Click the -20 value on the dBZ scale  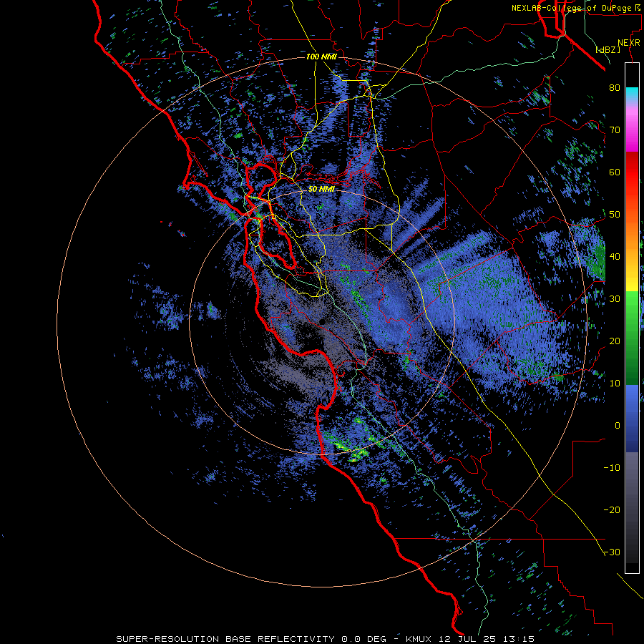[612, 509]
